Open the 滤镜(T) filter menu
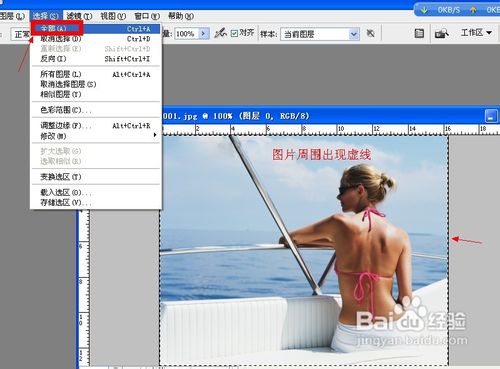This screenshot has height=369, width=500. [79, 16]
